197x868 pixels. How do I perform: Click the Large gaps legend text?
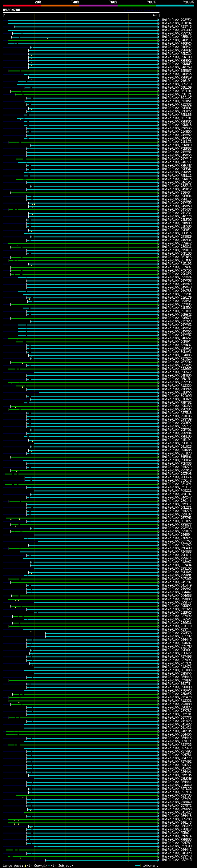(x=38, y=865)
